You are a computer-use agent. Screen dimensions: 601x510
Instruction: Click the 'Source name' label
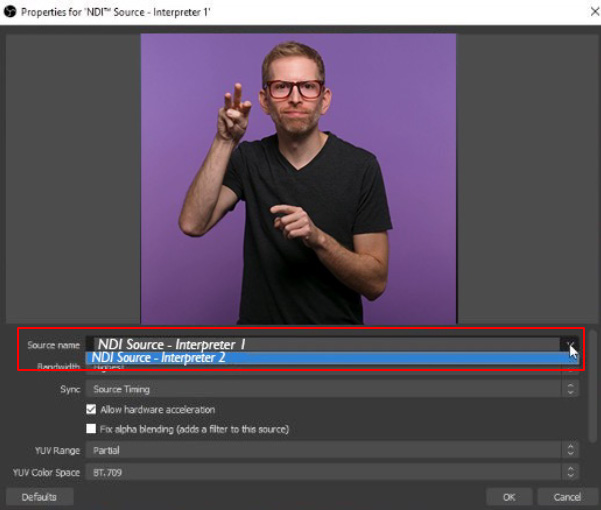(x=53, y=345)
